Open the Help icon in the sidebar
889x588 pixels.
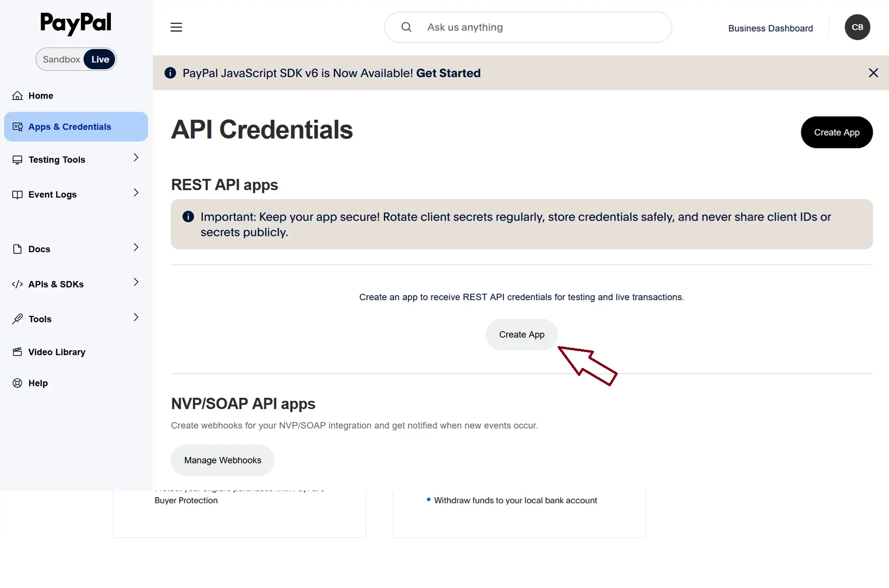[17, 383]
